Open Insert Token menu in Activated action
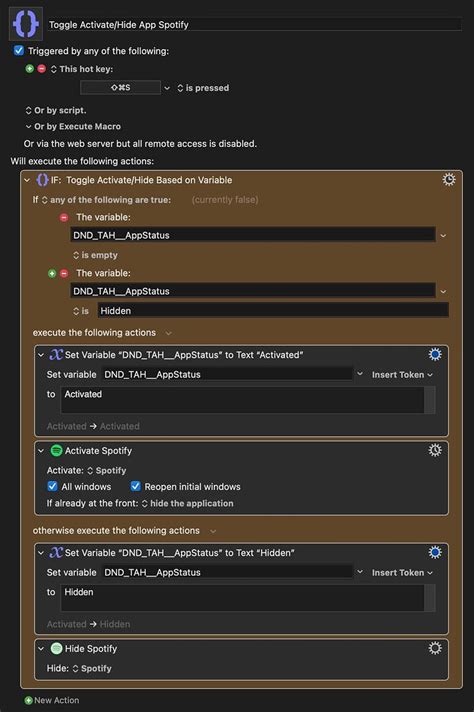Viewport: 474px width, 712px height. 402,375
